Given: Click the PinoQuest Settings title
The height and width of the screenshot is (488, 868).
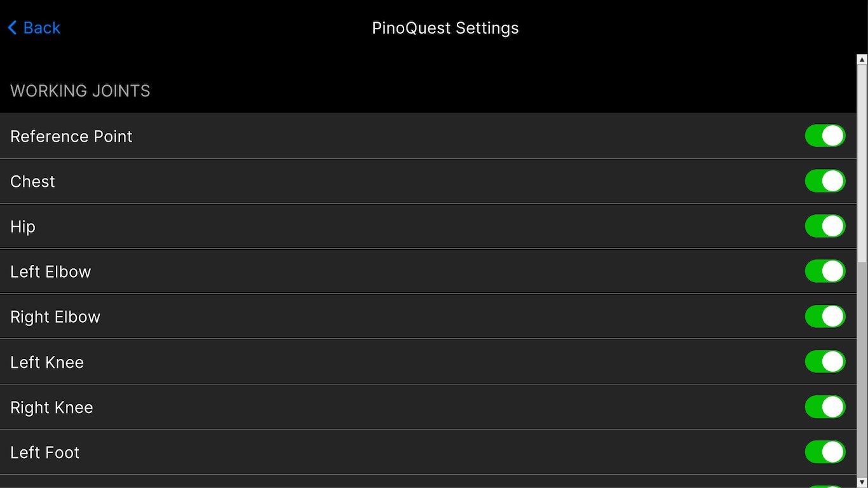Looking at the screenshot, I should 445,28.
